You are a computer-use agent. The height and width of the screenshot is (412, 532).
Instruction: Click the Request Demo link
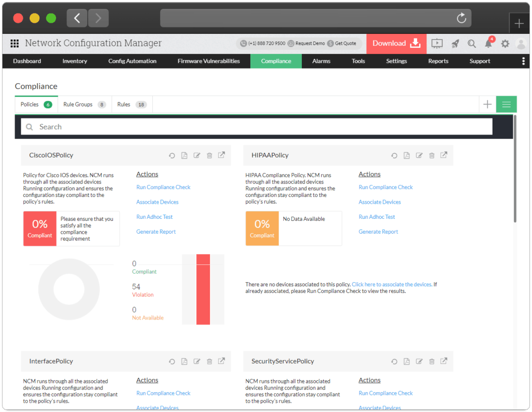coord(307,44)
